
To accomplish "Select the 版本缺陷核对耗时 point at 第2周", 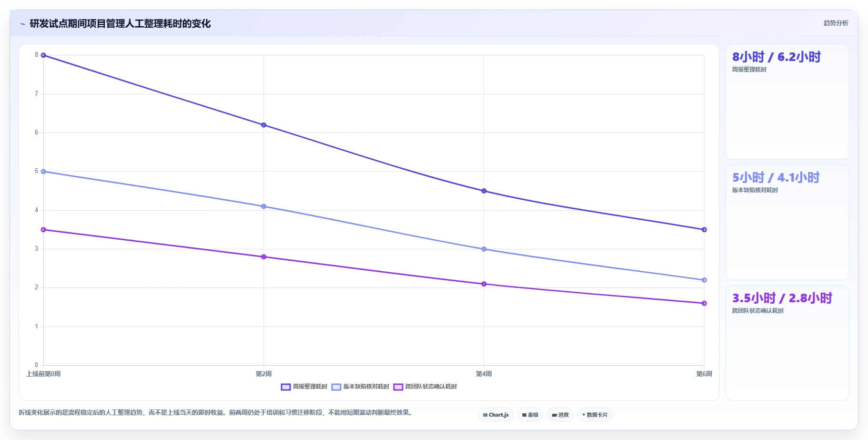I will pos(263,206).
